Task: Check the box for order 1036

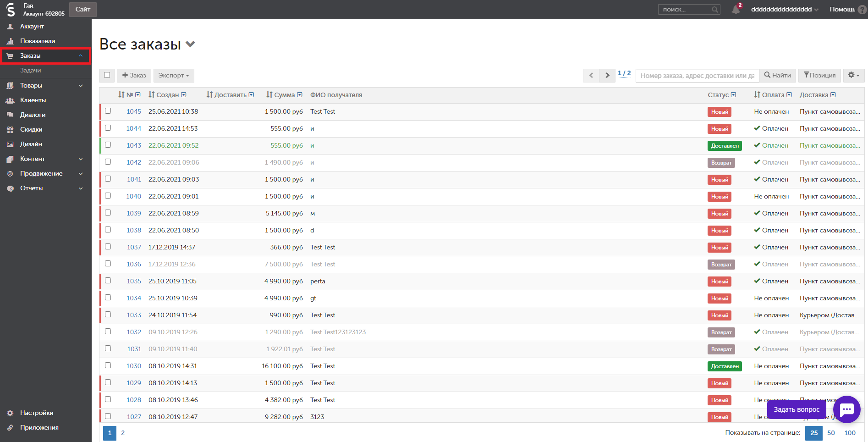Action: [x=108, y=264]
